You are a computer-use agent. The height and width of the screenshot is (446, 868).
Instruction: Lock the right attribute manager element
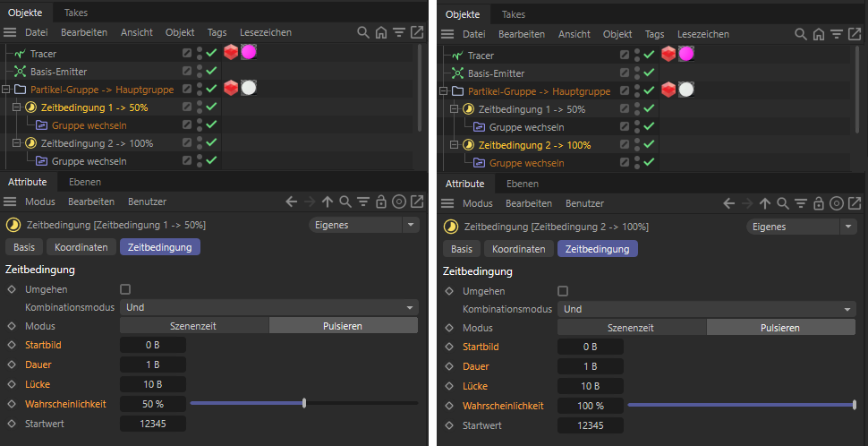point(818,203)
